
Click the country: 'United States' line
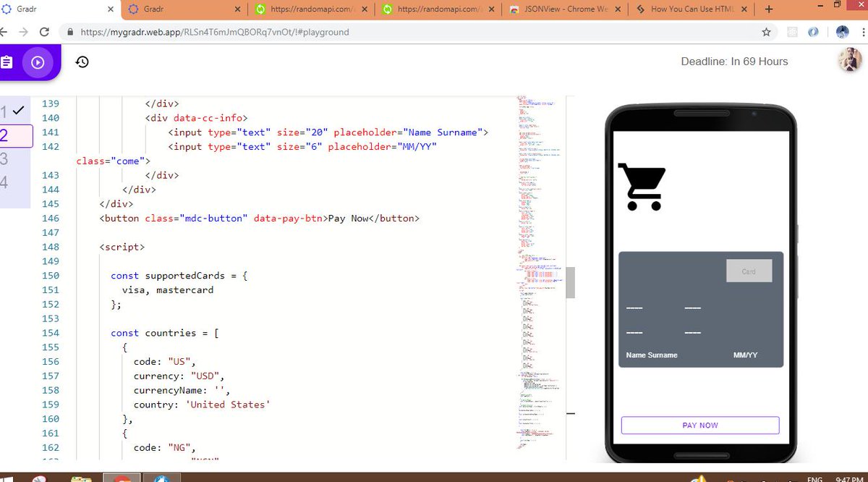tap(202, 405)
